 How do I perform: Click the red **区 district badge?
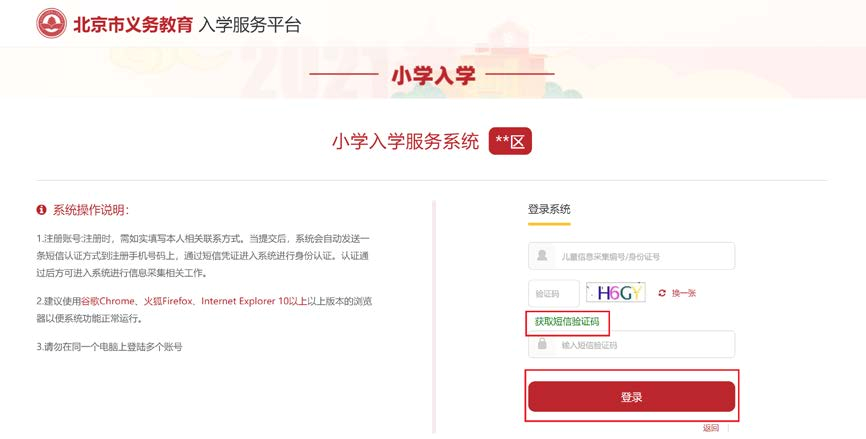pyautogui.click(x=510, y=141)
